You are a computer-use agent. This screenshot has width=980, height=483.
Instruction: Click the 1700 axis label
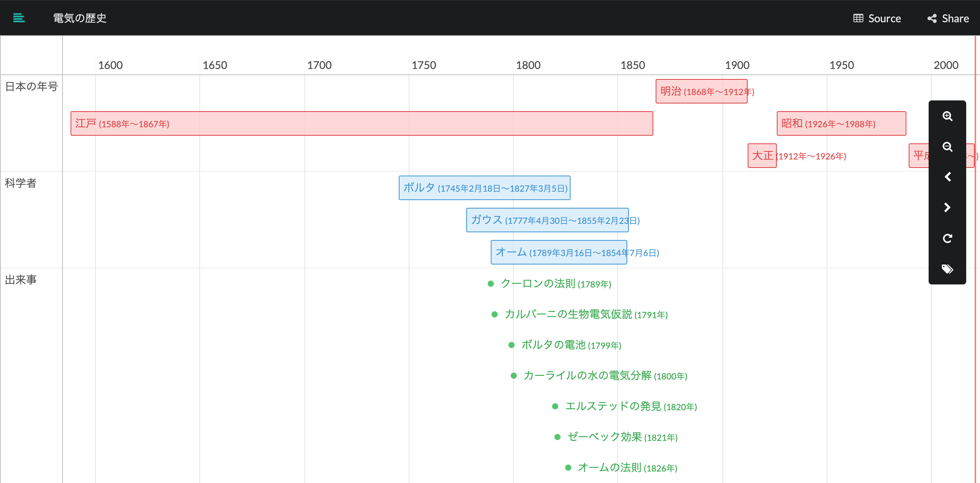319,65
